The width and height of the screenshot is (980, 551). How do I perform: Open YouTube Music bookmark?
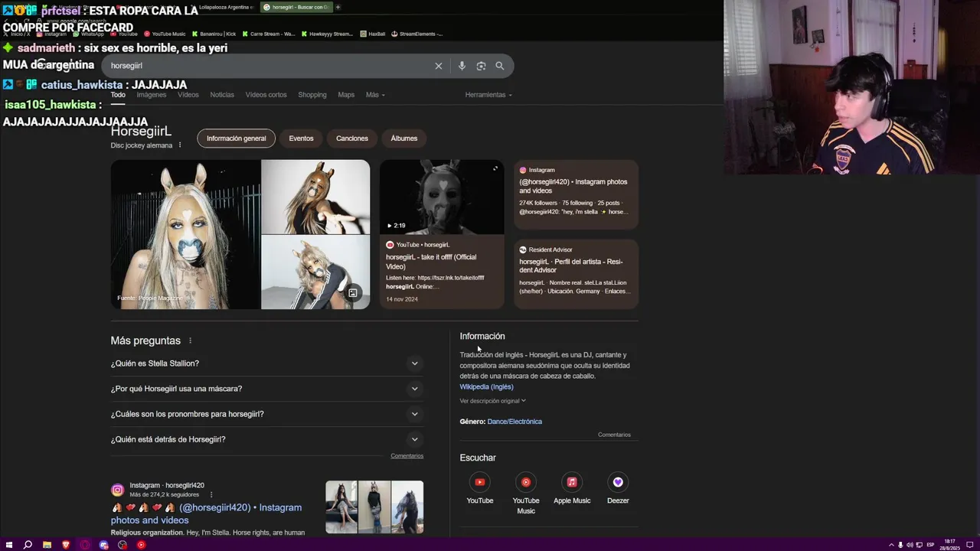[x=165, y=34]
